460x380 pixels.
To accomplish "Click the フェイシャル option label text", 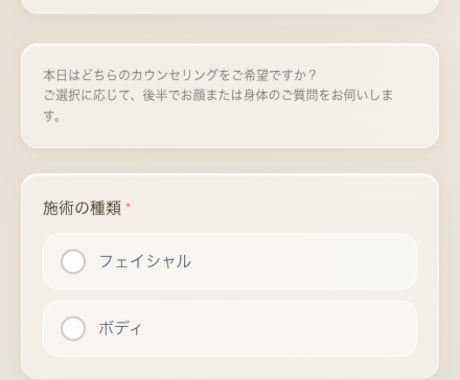I will 145,262.
